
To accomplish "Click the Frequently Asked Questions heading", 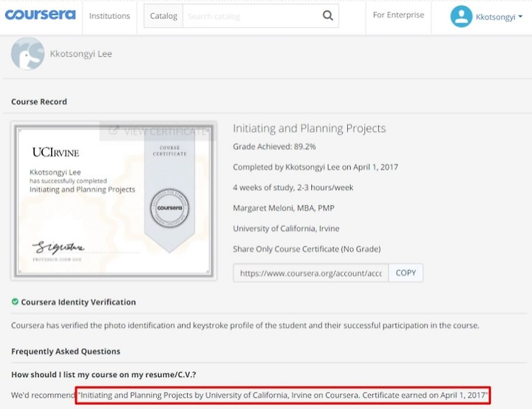I will 66,351.
